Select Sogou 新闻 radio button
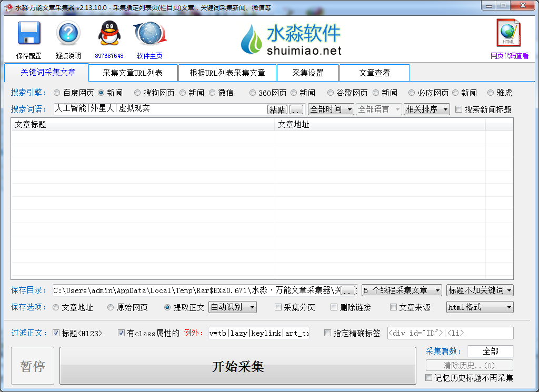Viewport: 539px width, 392px height. pyautogui.click(x=183, y=93)
